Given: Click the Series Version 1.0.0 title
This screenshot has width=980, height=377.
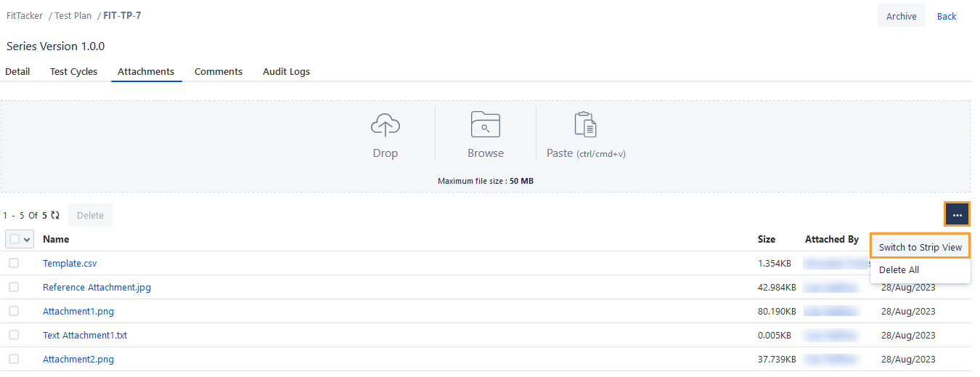Looking at the screenshot, I should coord(56,46).
